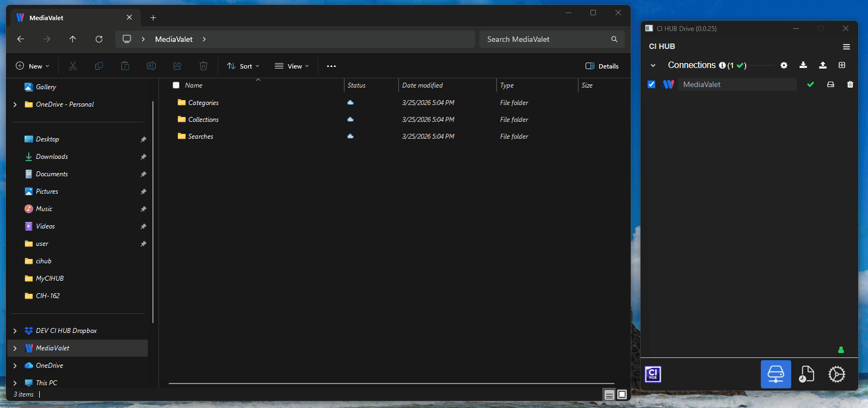Expand the DEV CI HUB Dropbox tree node
The width and height of the screenshot is (868, 408).
[15, 331]
